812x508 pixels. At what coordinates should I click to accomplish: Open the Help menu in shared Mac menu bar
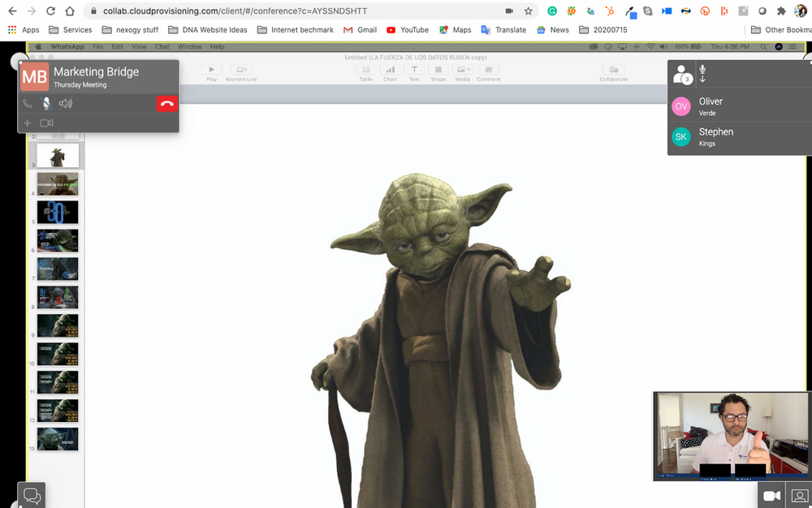coord(217,46)
